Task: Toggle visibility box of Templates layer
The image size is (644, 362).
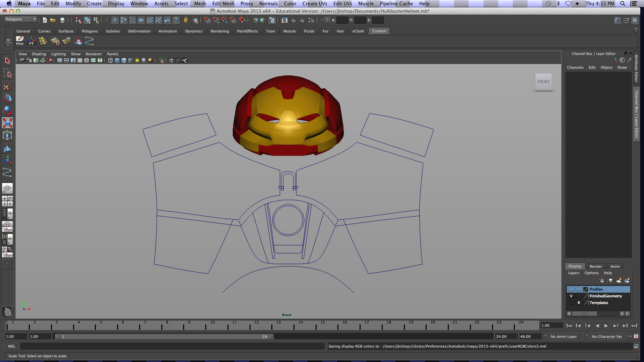Action: (x=571, y=303)
